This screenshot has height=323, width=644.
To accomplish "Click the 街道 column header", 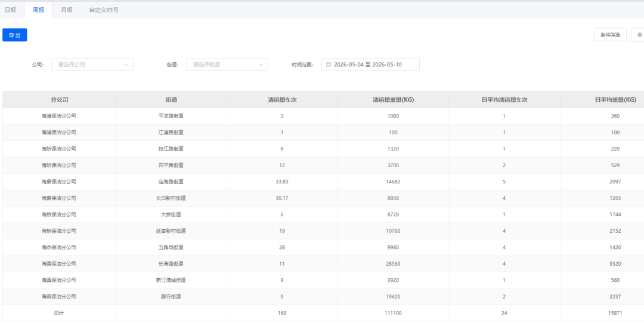I will (x=171, y=100).
